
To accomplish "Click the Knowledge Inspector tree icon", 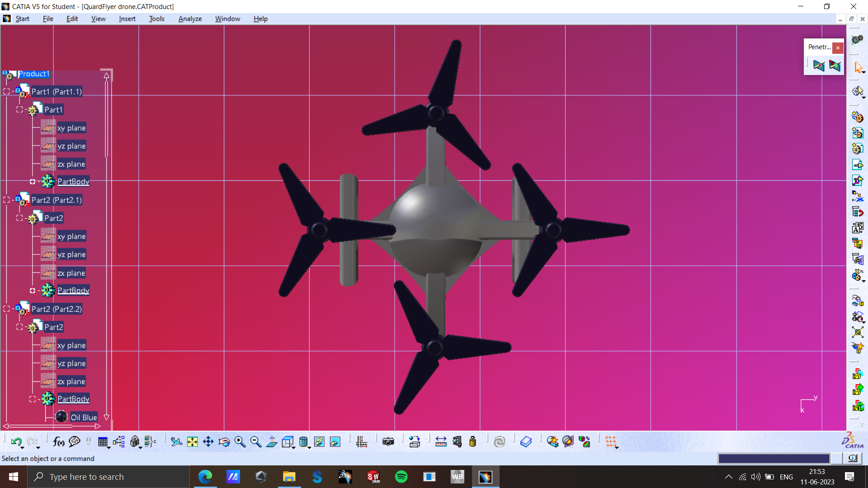I will coord(119,441).
